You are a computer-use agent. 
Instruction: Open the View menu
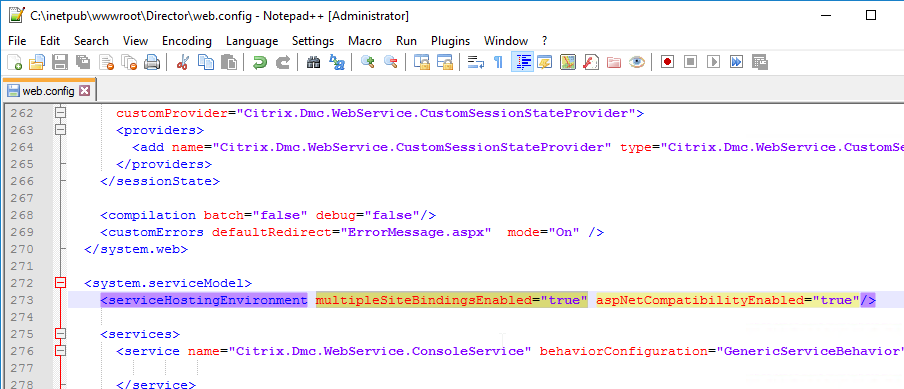135,41
